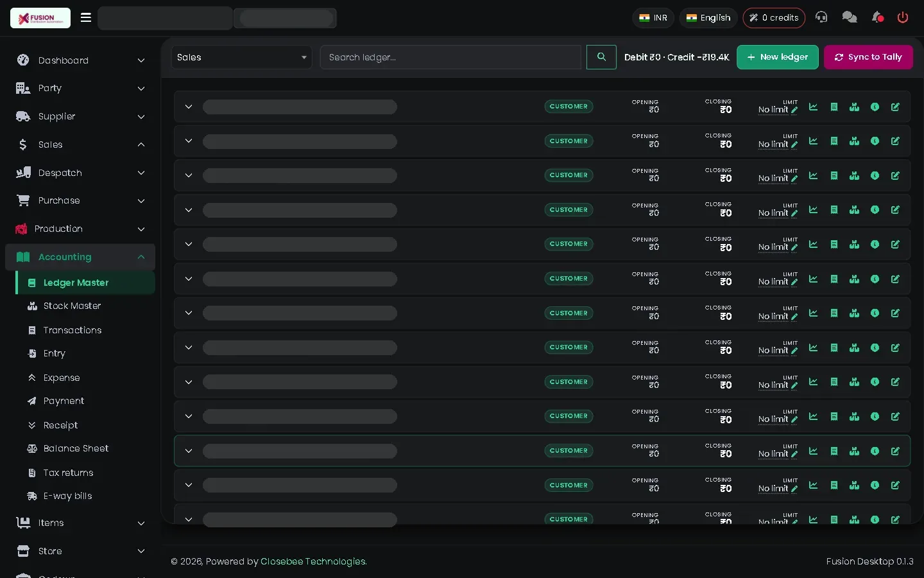Expand the Production menu
Image resolution: width=924 pixels, height=578 pixels.
[x=80, y=229]
